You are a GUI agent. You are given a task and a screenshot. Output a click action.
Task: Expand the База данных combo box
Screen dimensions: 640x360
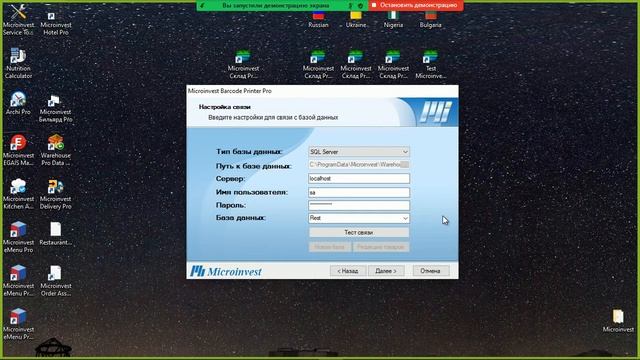(359, 218)
